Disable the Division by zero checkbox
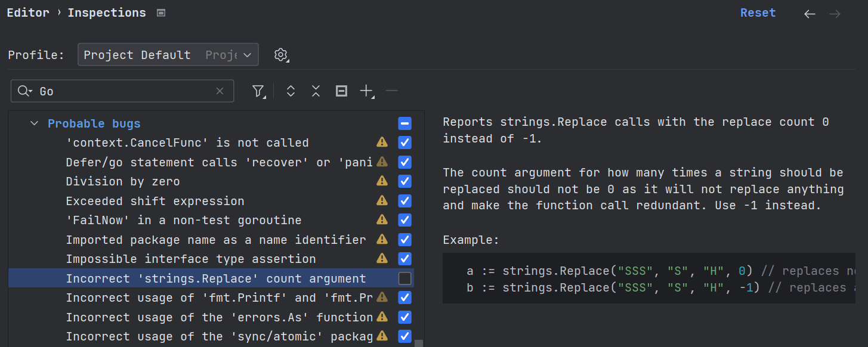This screenshot has width=868, height=347. click(404, 181)
